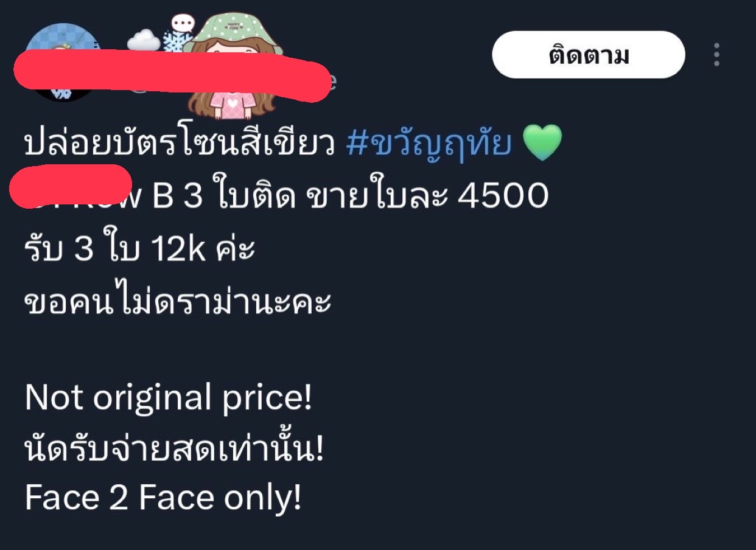Tap the red scribble covering the username
The image size is (756, 550).
point(172,77)
